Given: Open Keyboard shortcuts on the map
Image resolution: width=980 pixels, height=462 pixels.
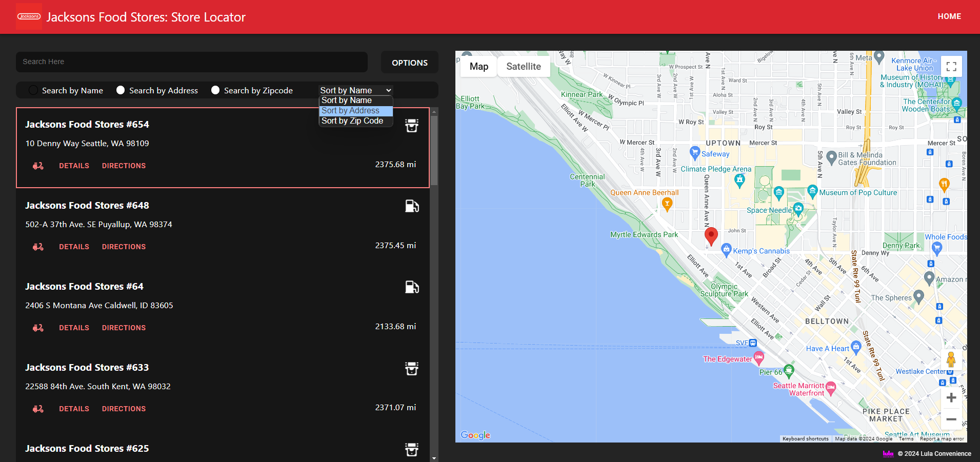Looking at the screenshot, I should tap(805, 439).
